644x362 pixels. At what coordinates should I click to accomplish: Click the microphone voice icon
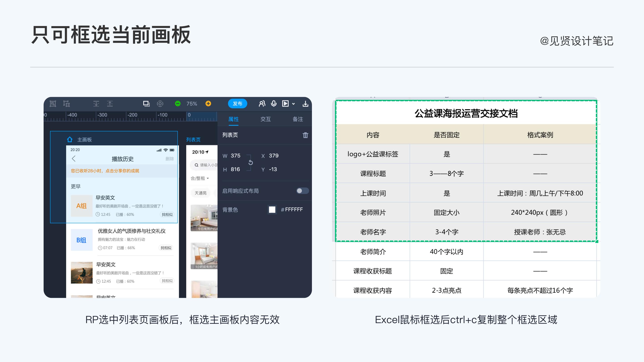pyautogui.click(x=274, y=104)
